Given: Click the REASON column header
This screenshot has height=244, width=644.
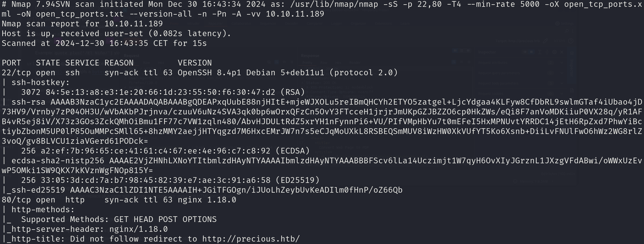Looking at the screenshot, I should pyautogui.click(x=119, y=63).
